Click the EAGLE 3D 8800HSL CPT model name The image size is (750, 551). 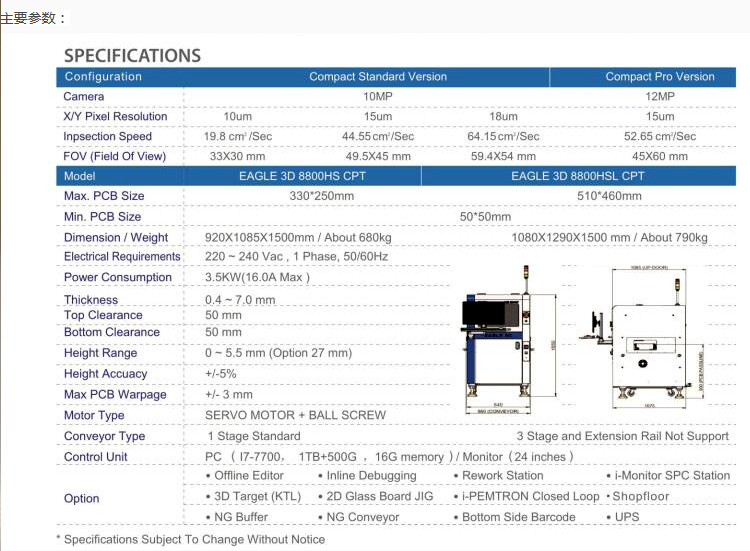point(577,176)
